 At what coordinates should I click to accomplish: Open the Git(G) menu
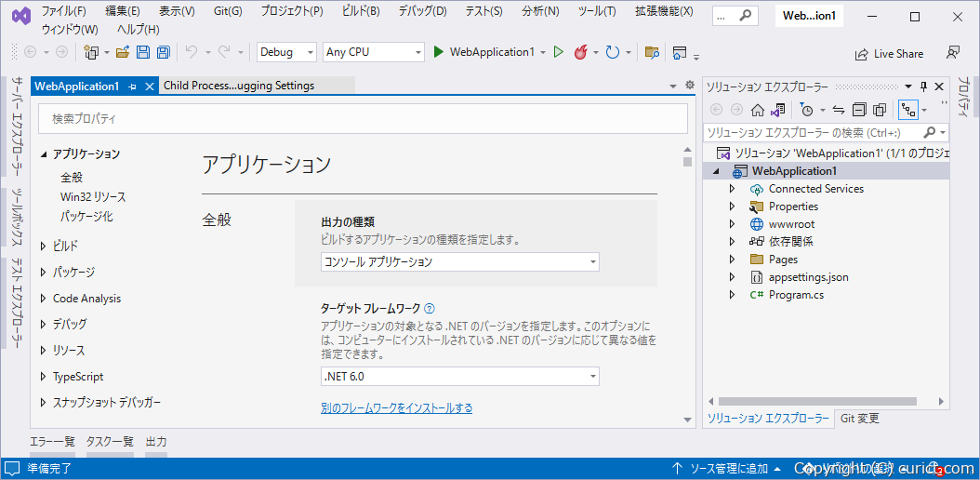click(228, 11)
